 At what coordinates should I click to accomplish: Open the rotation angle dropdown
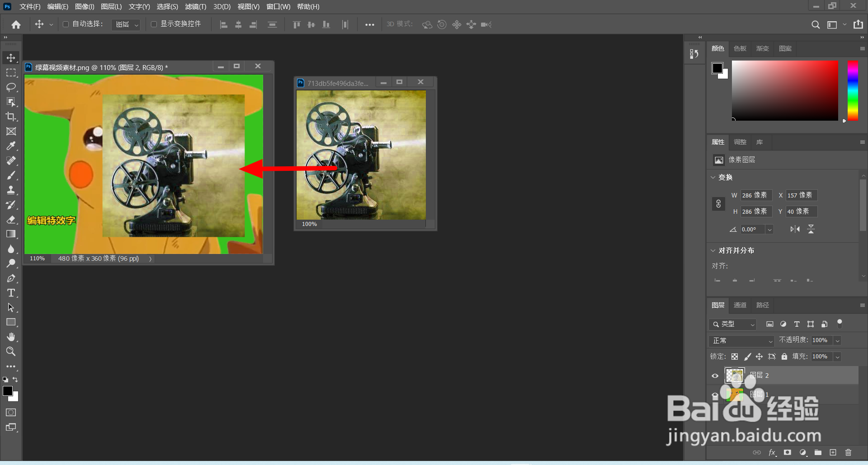[x=769, y=230]
